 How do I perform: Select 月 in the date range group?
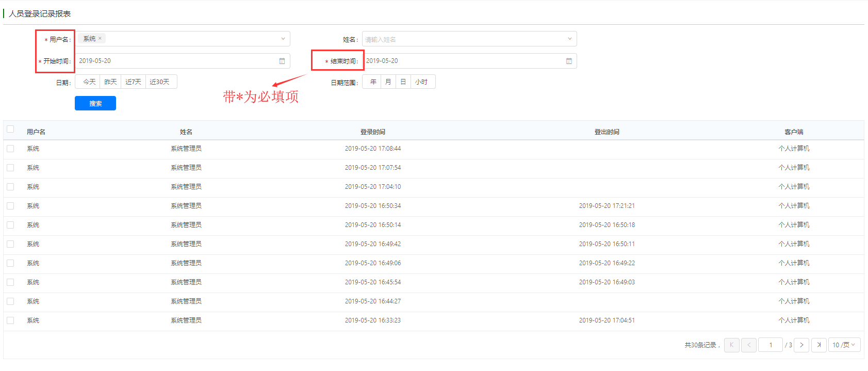[x=388, y=82]
